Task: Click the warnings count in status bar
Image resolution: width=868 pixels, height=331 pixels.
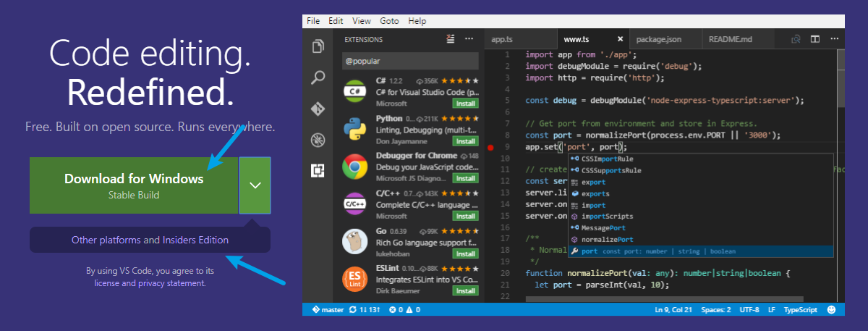Action: click(x=412, y=309)
